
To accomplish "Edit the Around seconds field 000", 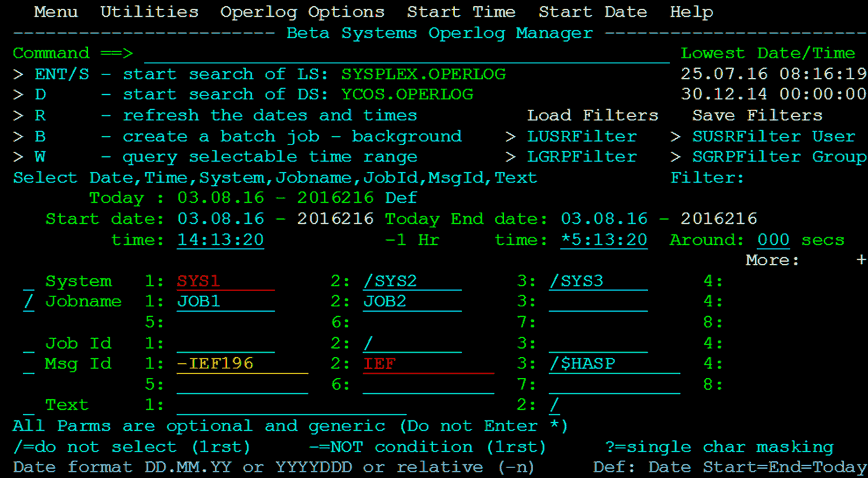I will coord(773,240).
